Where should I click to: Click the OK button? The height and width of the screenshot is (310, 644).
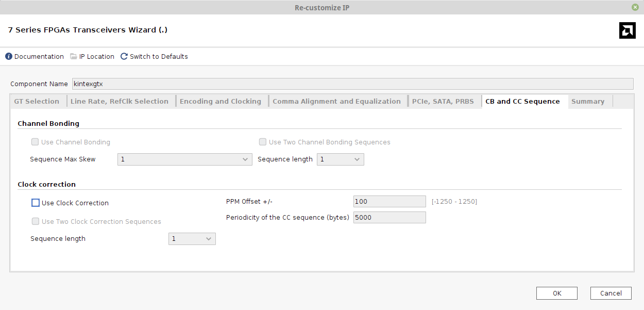(x=556, y=293)
